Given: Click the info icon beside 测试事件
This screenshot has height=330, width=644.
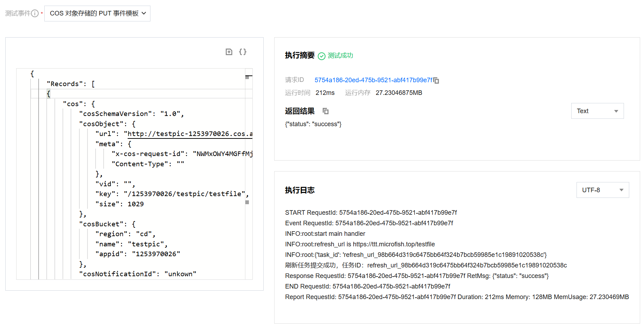Looking at the screenshot, I should point(35,13).
